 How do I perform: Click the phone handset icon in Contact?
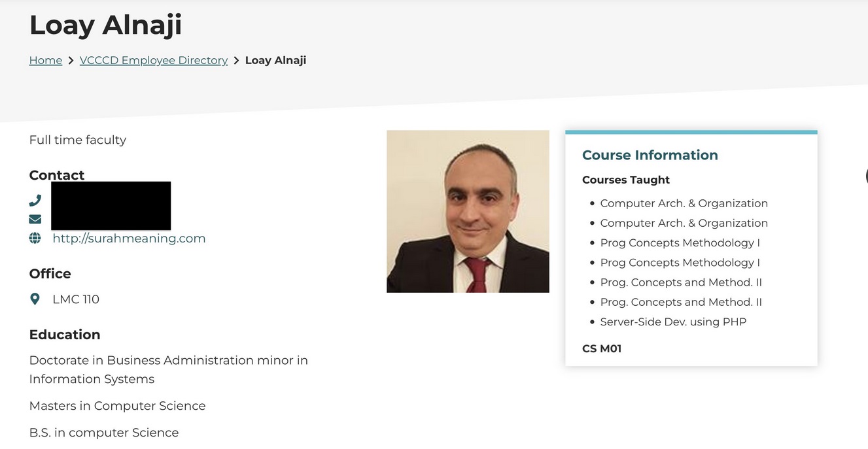35,200
